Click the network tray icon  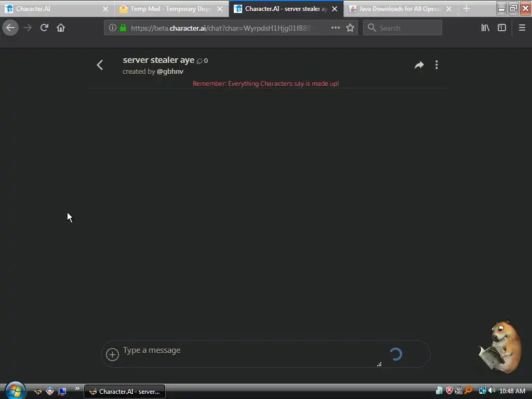(482, 391)
